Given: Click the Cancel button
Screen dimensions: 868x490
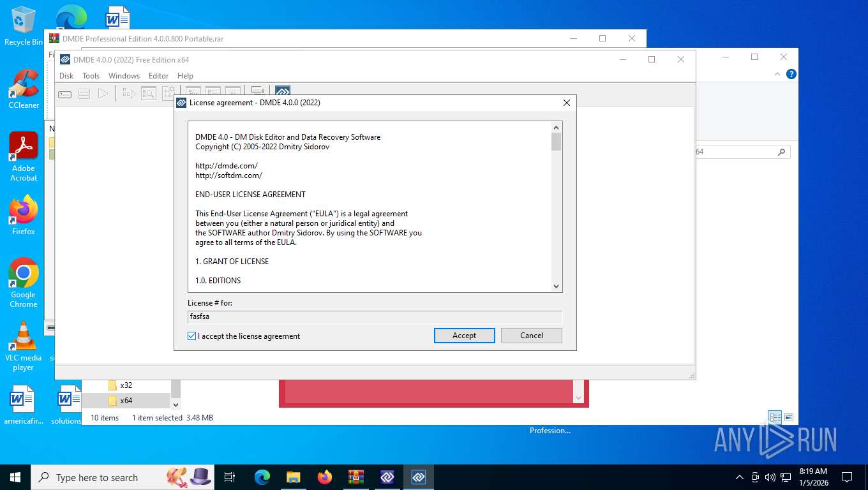Looking at the screenshot, I should tap(531, 336).
